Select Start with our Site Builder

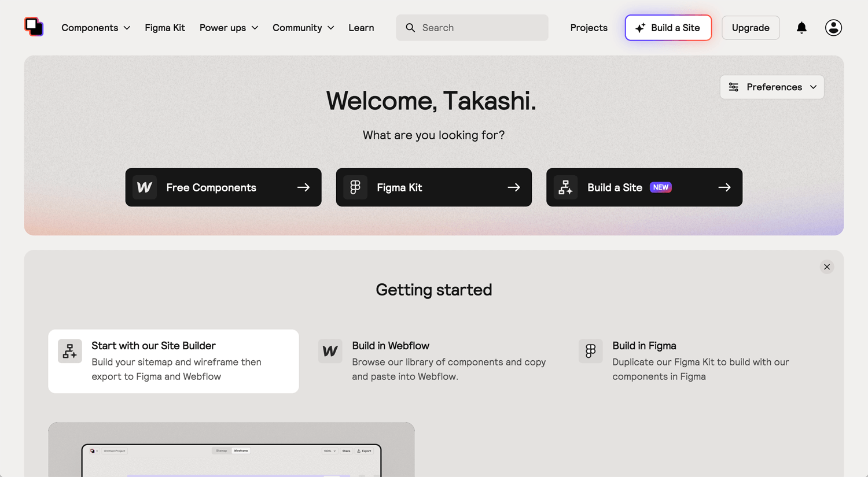click(174, 361)
